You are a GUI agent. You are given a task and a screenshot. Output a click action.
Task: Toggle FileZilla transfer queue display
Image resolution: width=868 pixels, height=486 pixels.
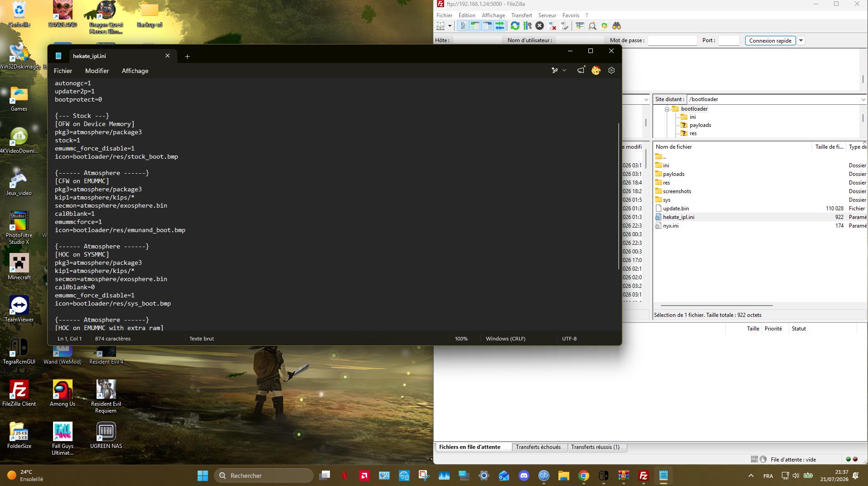(499, 26)
